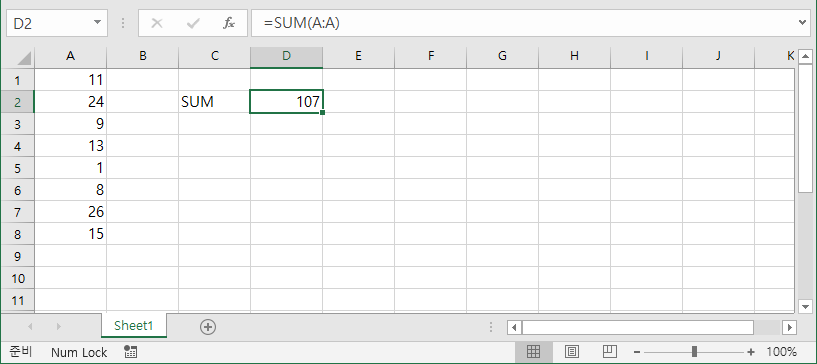Select column D header

286,56
